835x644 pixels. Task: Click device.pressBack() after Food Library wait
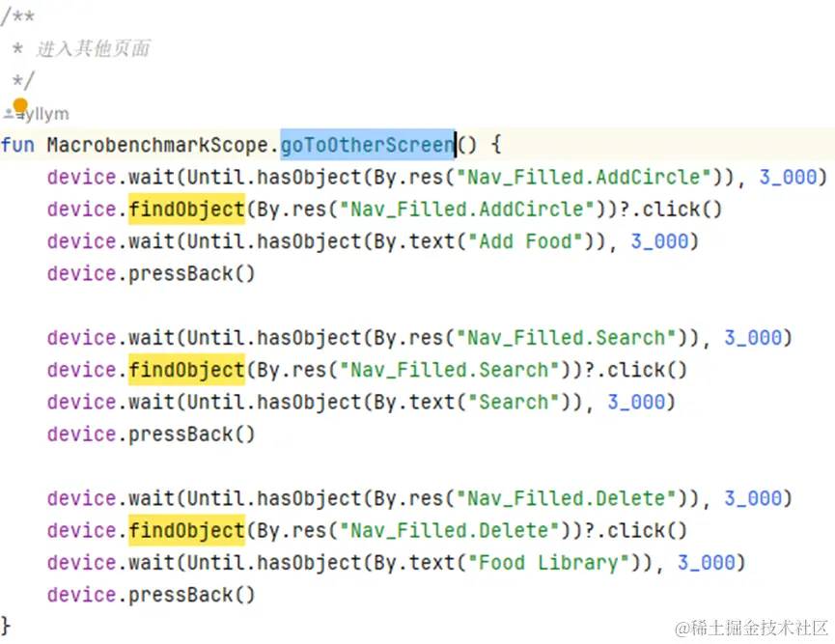(x=152, y=595)
